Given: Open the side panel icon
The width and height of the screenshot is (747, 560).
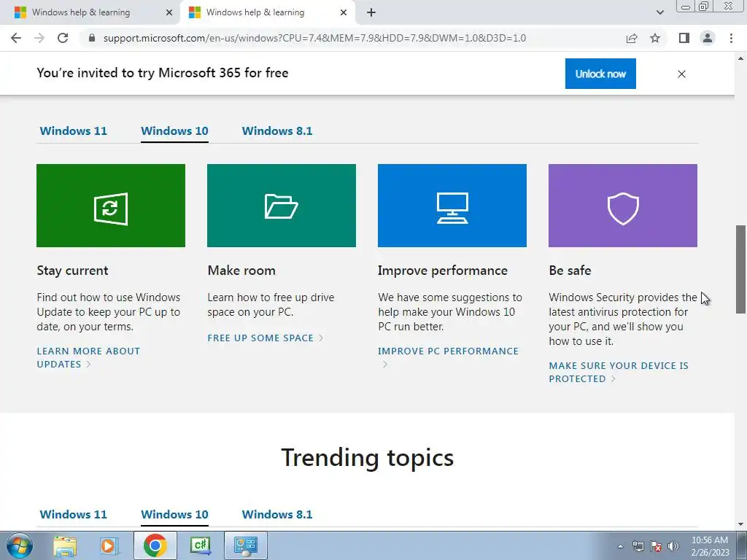Looking at the screenshot, I should tap(684, 38).
